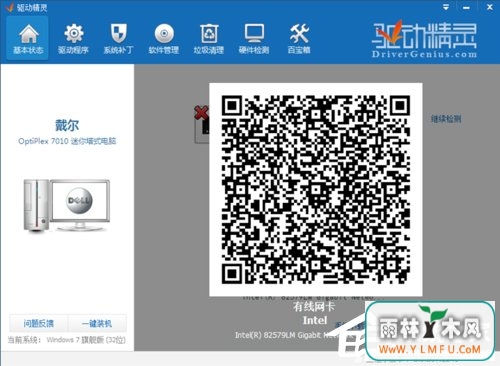Open the 垃圾清理 recycle bin tab
The height and width of the screenshot is (366, 500).
click(x=209, y=39)
